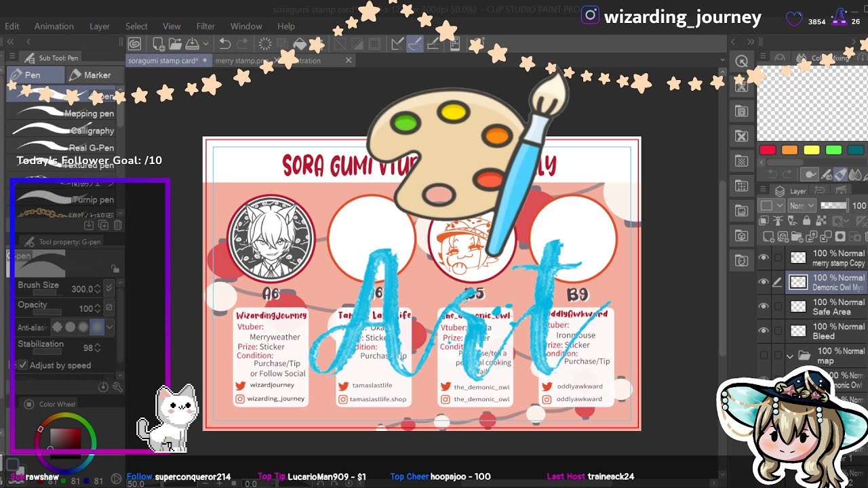Click the Opacity value stepper
The image size is (868, 488).
(x=98, y=308)
